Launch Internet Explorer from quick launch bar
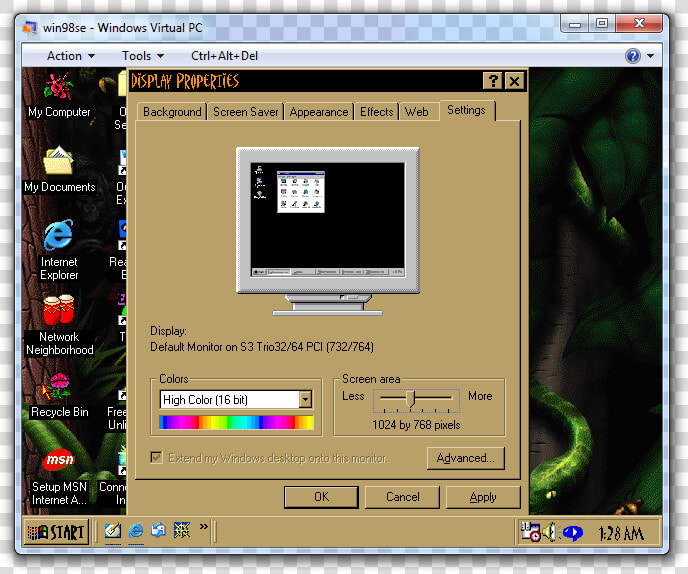Screen dimensions: 688x574 (136, 531)
